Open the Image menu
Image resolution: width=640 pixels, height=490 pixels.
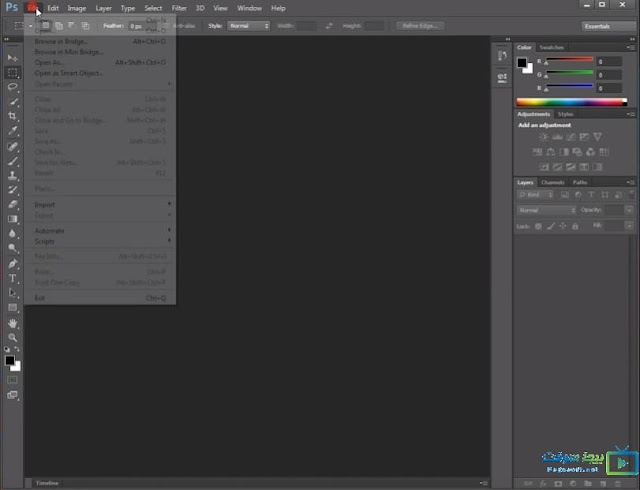tap(76, 8)
